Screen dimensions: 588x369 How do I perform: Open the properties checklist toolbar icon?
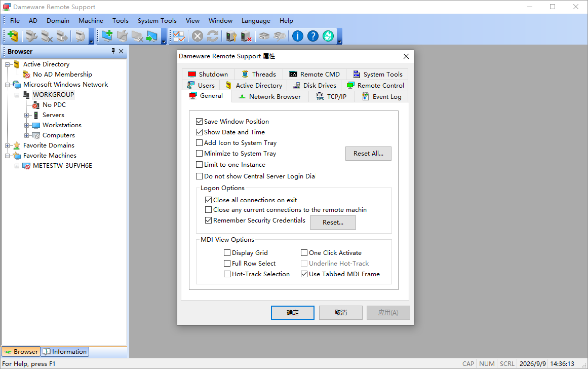point(179,36)
